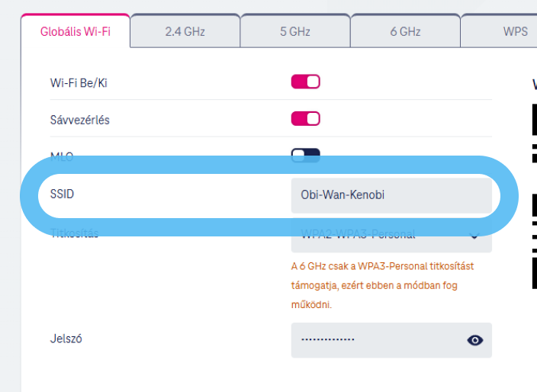Click the SSID field containing Obi-Wan-Kenobi
Image resolution: width=537 pixels, height=392 pixels.
pos(391,195)
